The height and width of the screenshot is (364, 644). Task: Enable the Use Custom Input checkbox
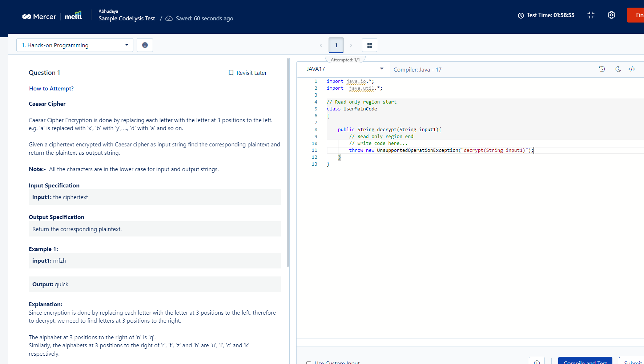309,362
